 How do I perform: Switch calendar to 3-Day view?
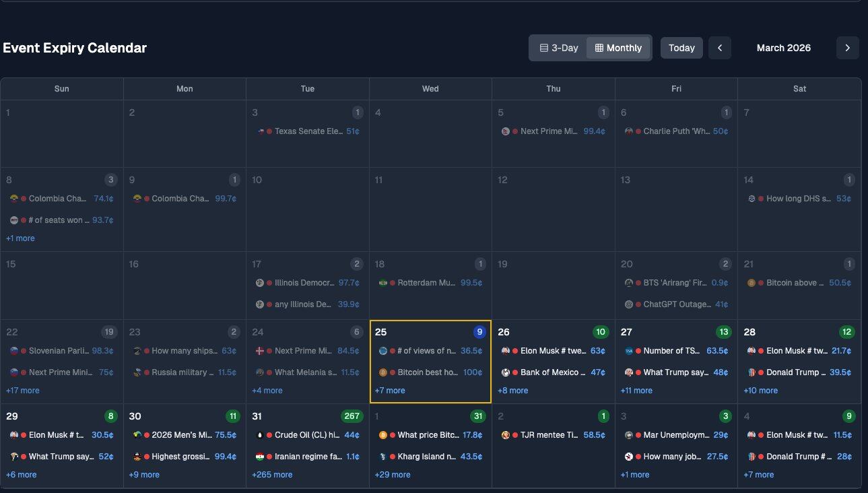(558, 48)
